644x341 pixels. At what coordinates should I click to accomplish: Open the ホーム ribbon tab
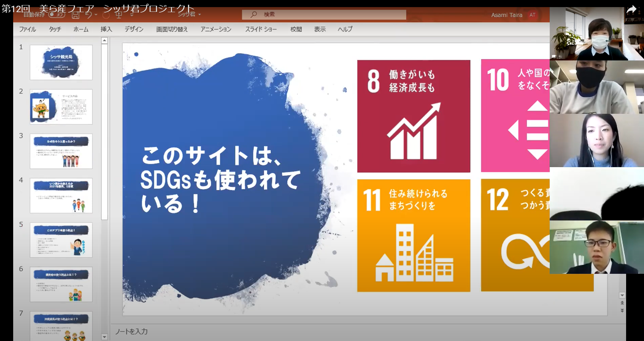pyautogui.click(x=81, y=29)
